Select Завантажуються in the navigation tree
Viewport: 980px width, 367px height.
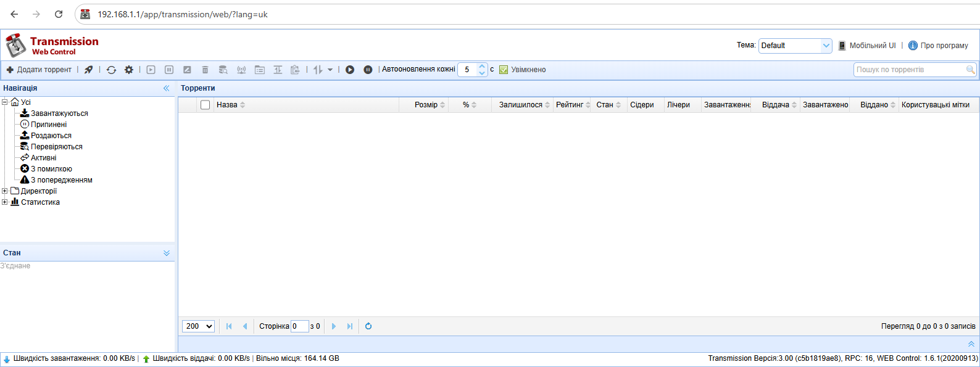(59, 113)
